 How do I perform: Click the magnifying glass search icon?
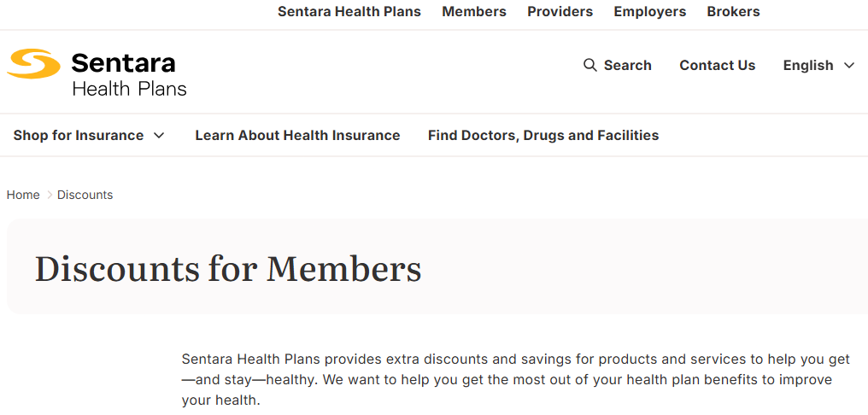coord(590,65)
